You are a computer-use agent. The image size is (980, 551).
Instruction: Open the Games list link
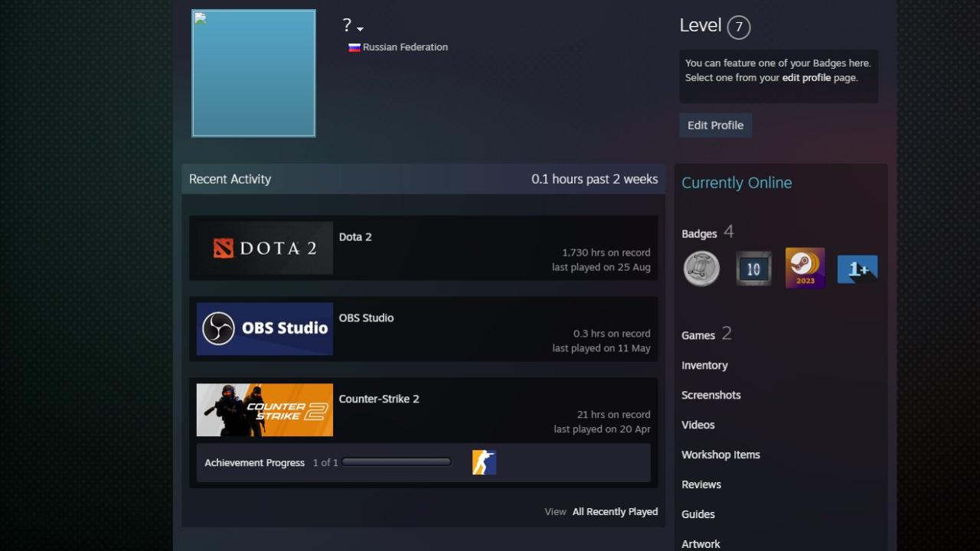point(698,336)
